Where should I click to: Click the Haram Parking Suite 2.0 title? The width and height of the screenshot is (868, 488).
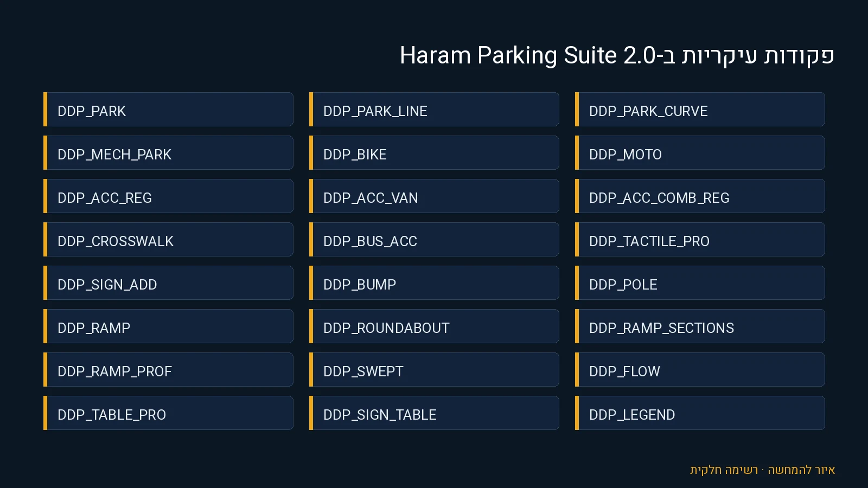tap(617, 55)
